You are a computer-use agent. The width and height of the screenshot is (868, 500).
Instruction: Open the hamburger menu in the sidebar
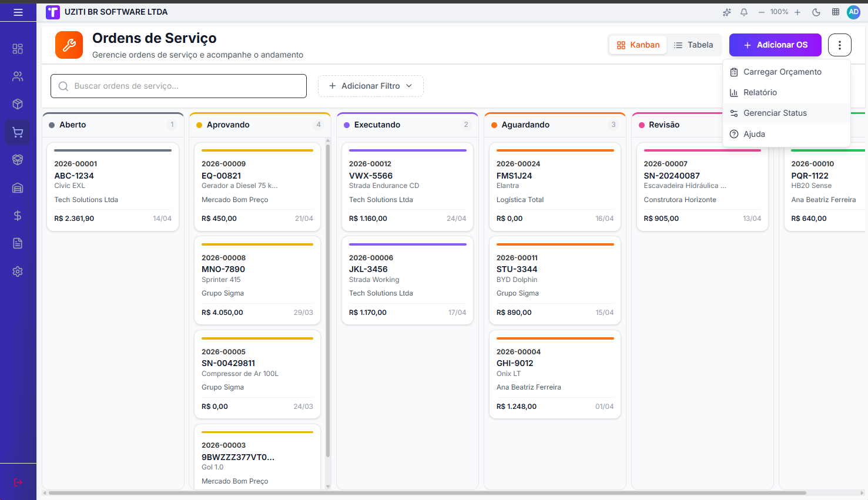click(x=18, y=12)
